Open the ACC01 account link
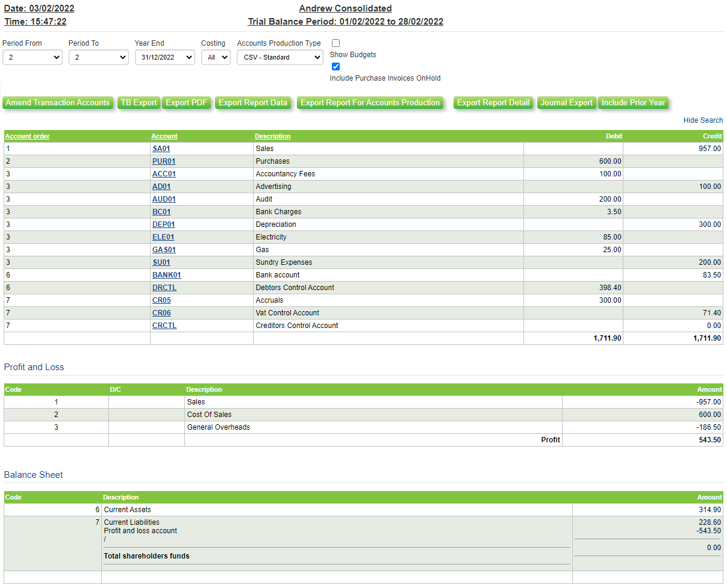The width and height of the screenshot is (727, 588). click(x=164, y=174)
